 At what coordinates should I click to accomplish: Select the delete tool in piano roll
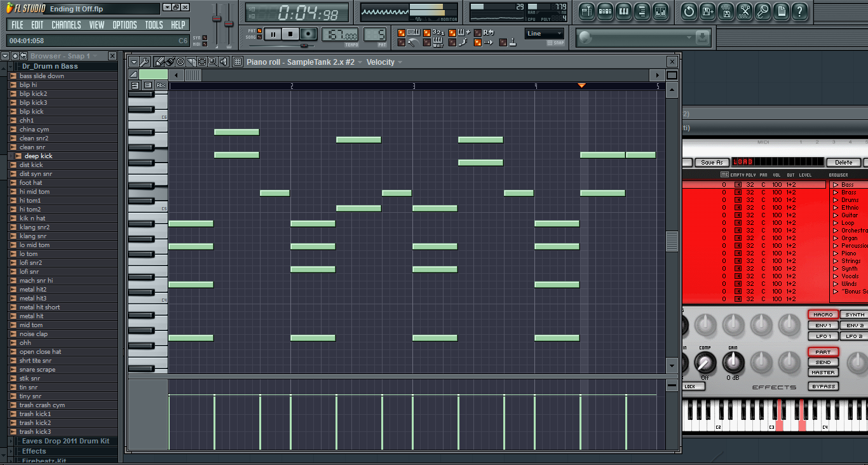click(180, 62)
